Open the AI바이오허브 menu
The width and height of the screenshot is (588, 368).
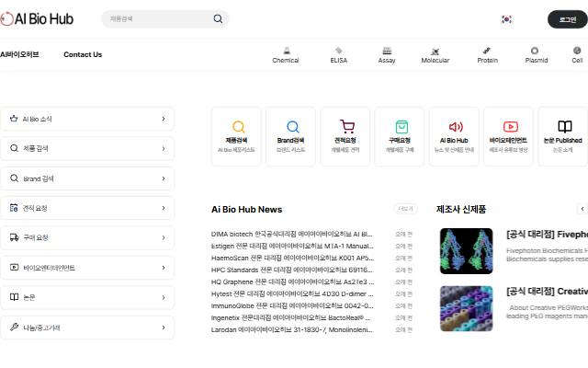(19, 54)
